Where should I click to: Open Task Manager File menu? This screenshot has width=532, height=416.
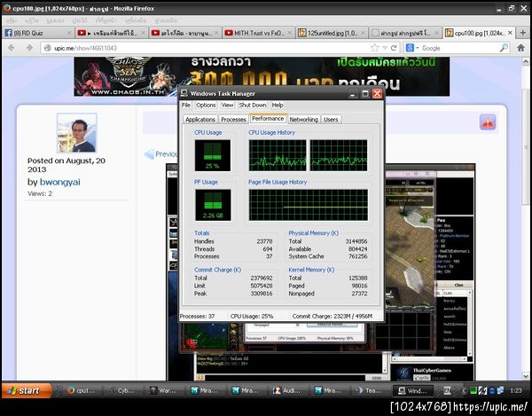[x=186, y=106]
